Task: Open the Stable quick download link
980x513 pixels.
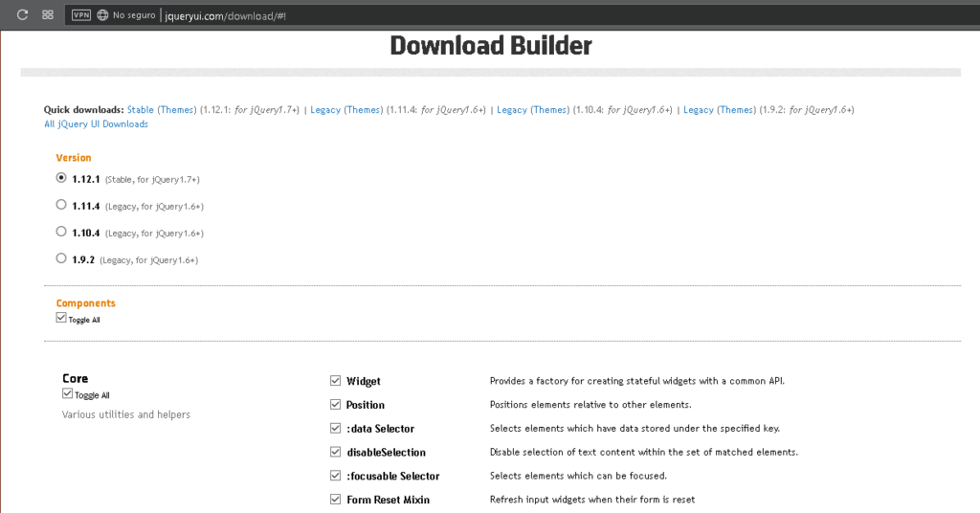Action: (x=141, y=110)
